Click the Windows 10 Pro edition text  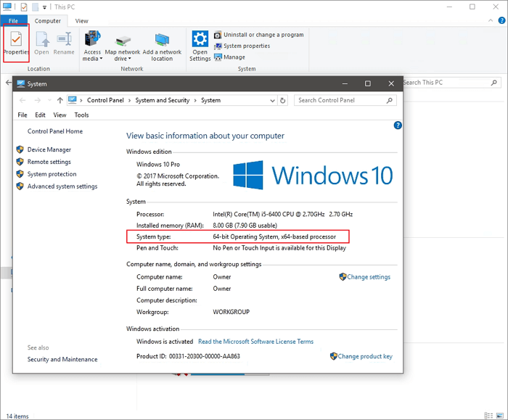pyautogui.click(x=158, y=165)
